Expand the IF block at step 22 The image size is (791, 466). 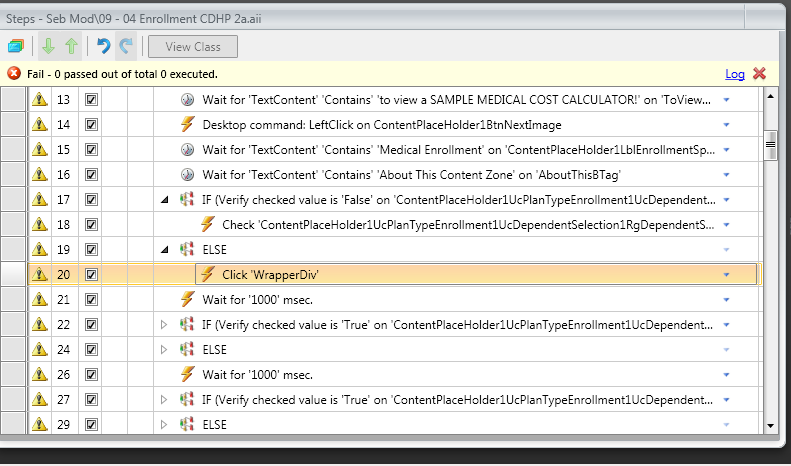point(165,325)
